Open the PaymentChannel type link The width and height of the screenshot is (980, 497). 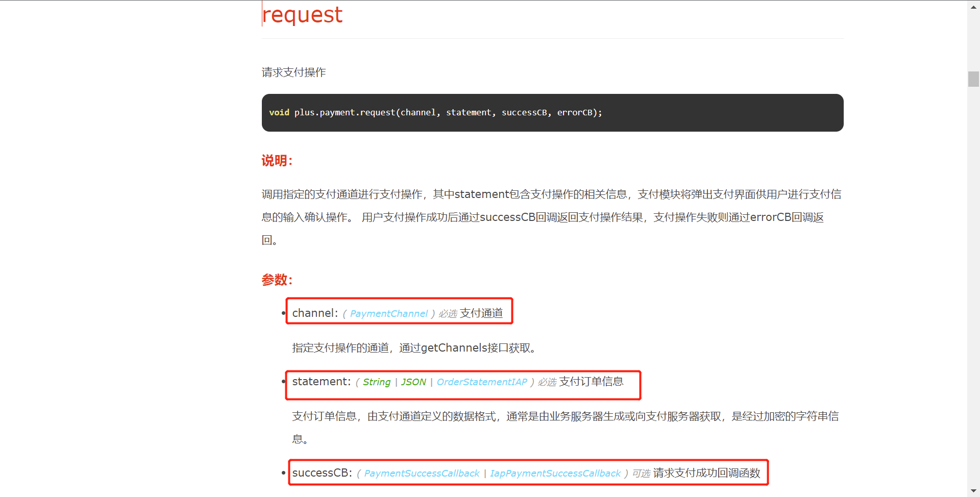pos(389,314)
